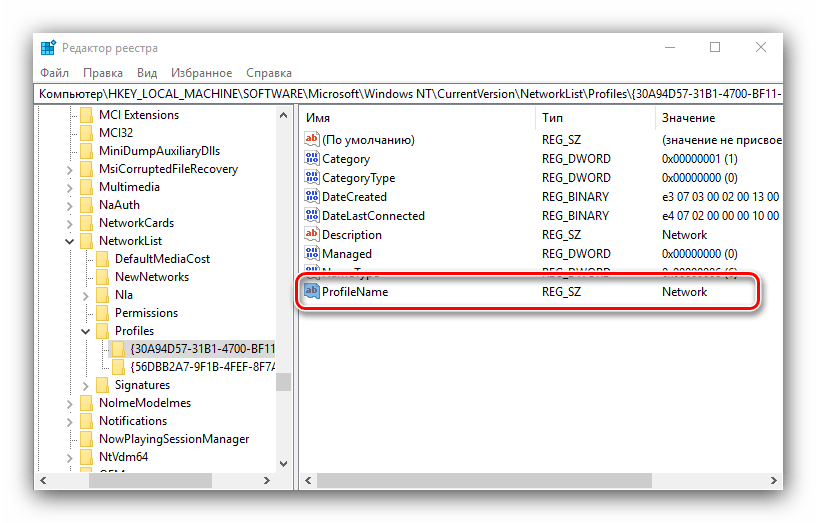Click the NetworkList folder icon

point(86,241)
